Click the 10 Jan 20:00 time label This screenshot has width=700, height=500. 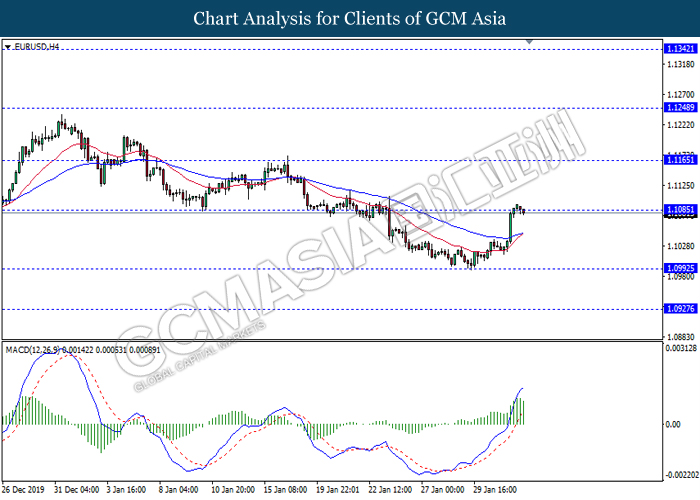coord(233,490)
